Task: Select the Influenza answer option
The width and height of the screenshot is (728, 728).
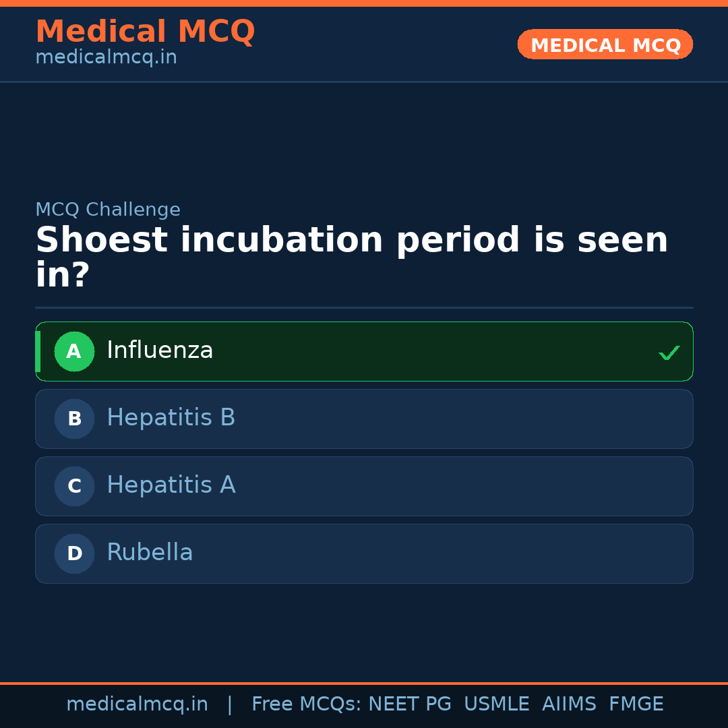Action: point(364,351)
